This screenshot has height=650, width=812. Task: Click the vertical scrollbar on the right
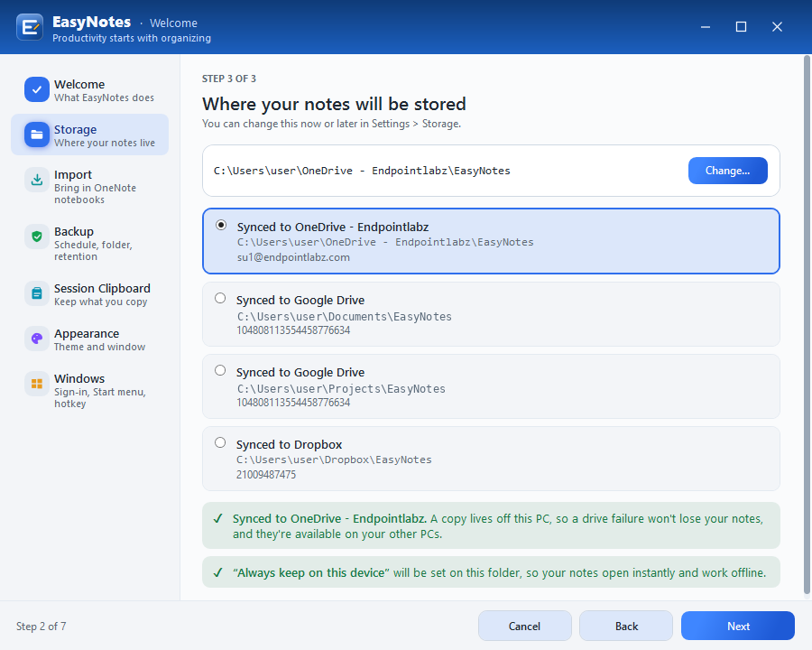[x=807, y=324]
